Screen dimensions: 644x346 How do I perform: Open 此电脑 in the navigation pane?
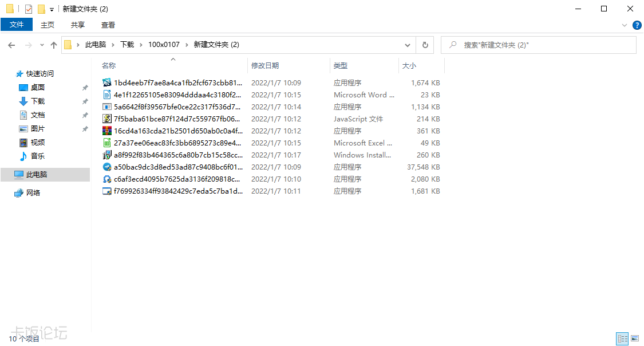37,174
